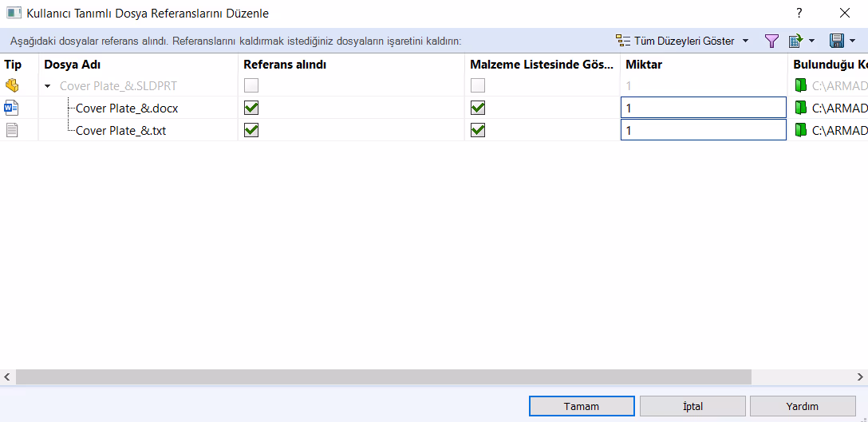
Task: Uncheck Referans alındı for Cover Plate_&.txt
Action: click(x=251, y=129)
